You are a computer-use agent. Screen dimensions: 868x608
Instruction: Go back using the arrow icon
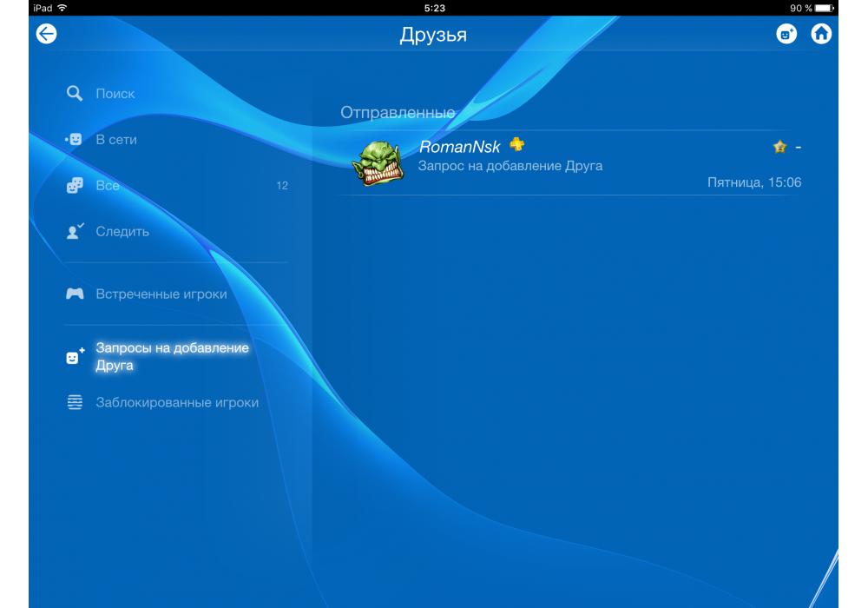[x=45, y=34]
